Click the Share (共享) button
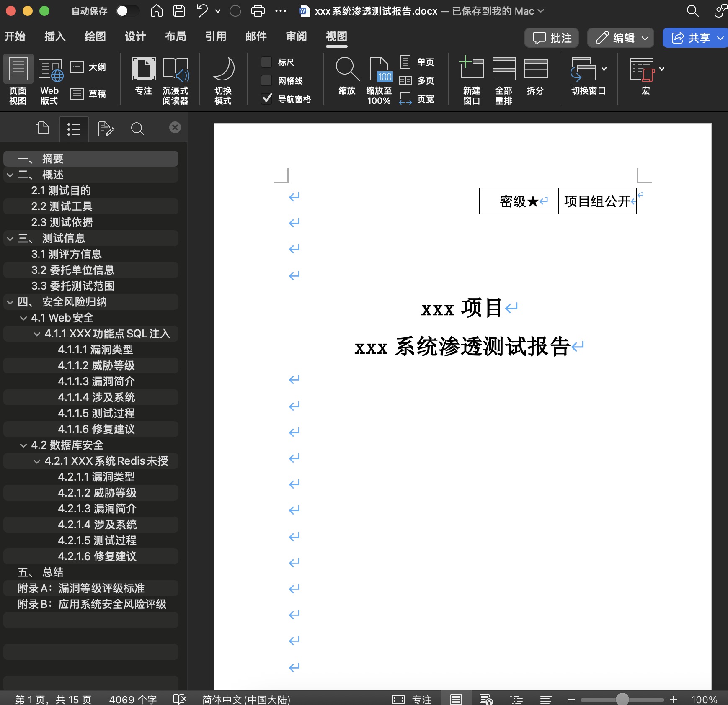This screenshot has height=705, width=728. click(x=691, y=38)
